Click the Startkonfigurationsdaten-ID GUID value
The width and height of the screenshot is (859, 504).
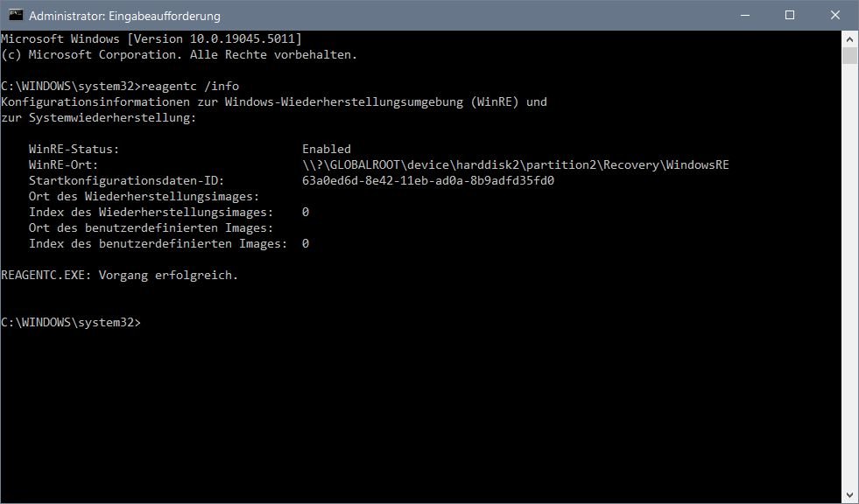428,180
